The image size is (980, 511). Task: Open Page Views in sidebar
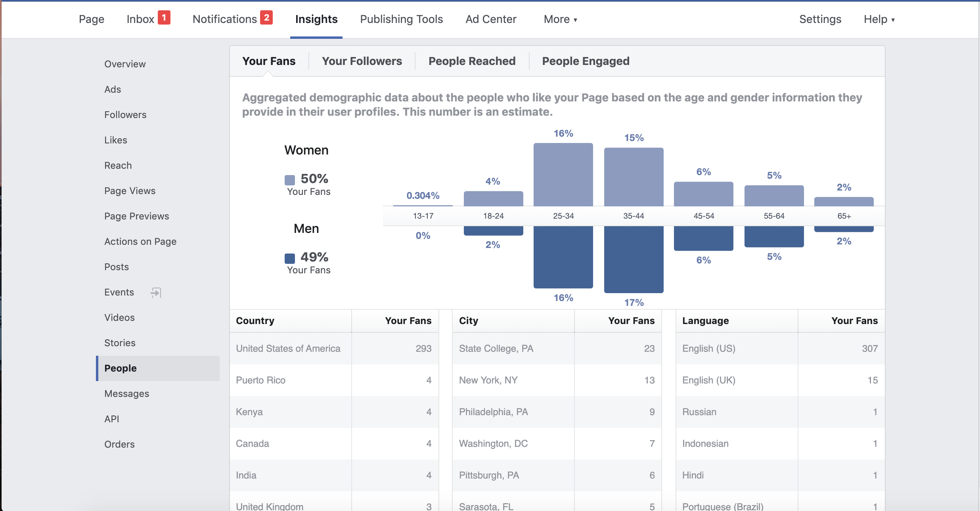pyautogui.click(x=130, y=191)
